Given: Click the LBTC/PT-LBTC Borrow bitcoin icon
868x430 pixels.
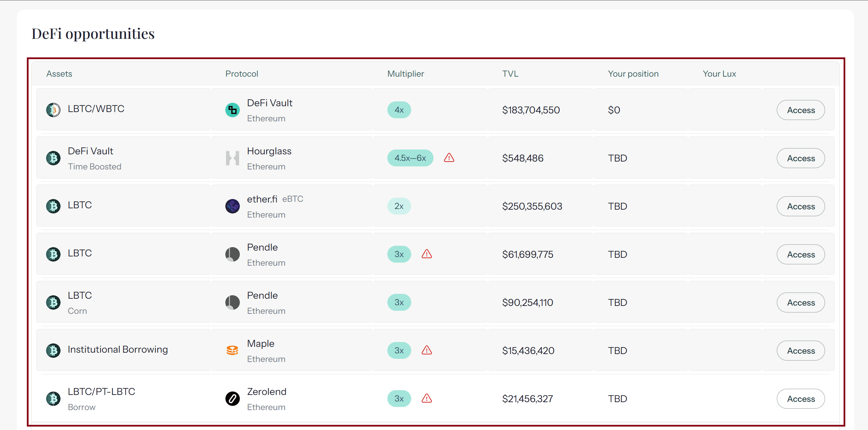Looking at the screenshot, I should tap(53, 399).
